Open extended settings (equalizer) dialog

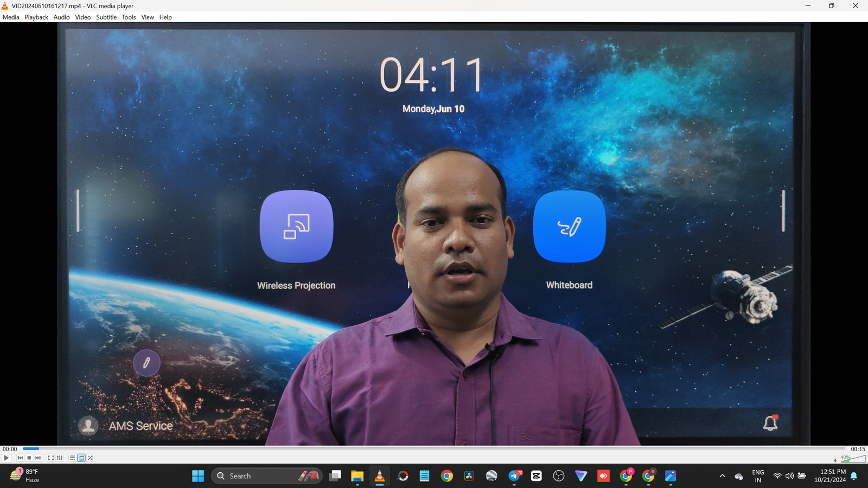[x=60, y=458]
